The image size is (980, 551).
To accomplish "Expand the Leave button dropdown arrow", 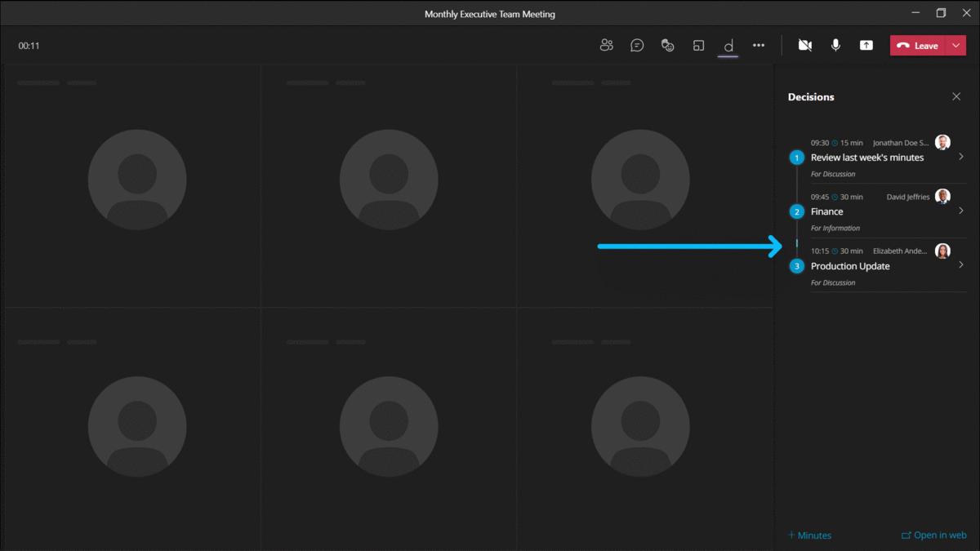I will coord(955,46).
